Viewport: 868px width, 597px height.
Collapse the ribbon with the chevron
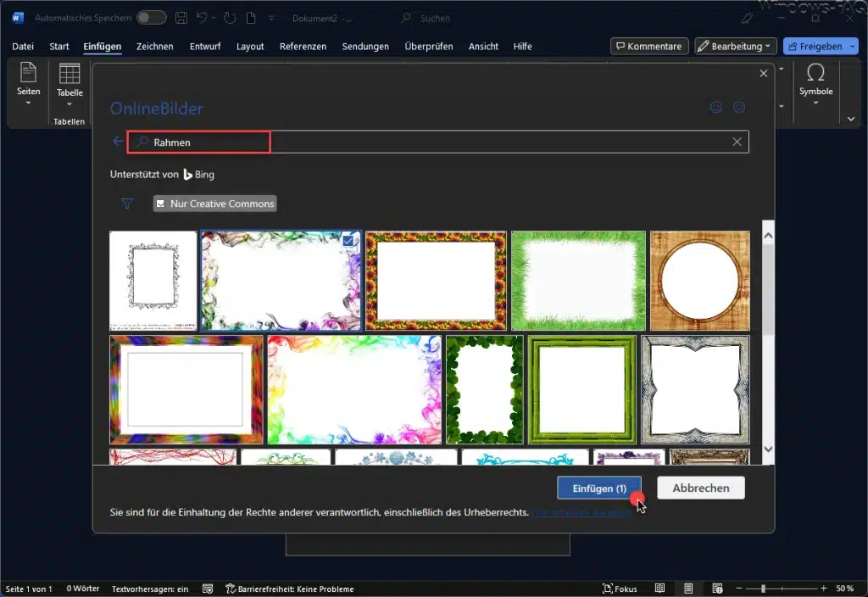pyautogui.click(x=851, y=119)
